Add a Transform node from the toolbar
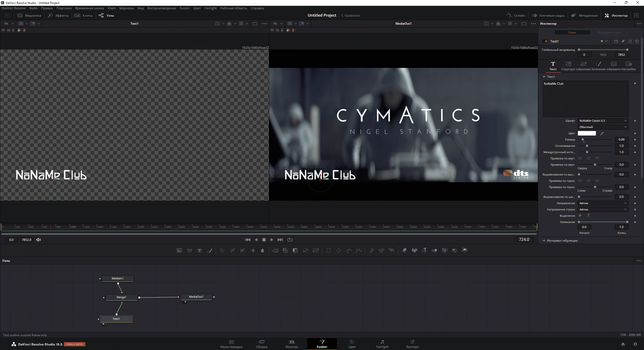Viewport: 644px width, 350px height. [x=316, y=250]
